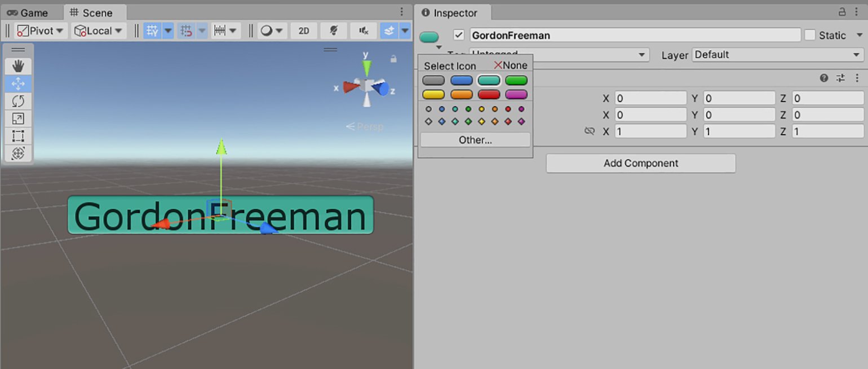
Task: Click the Inspector lock icon
Action: click(x=842, y=12)
